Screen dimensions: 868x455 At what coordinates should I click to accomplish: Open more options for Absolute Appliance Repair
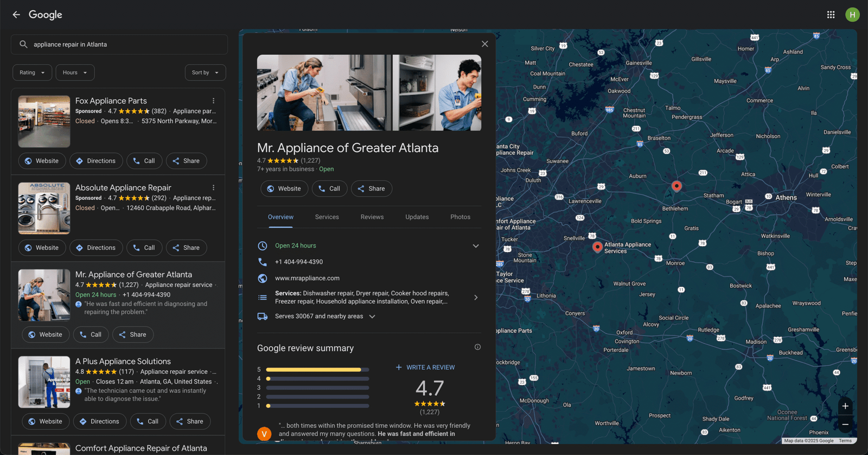tap(213, 188)
